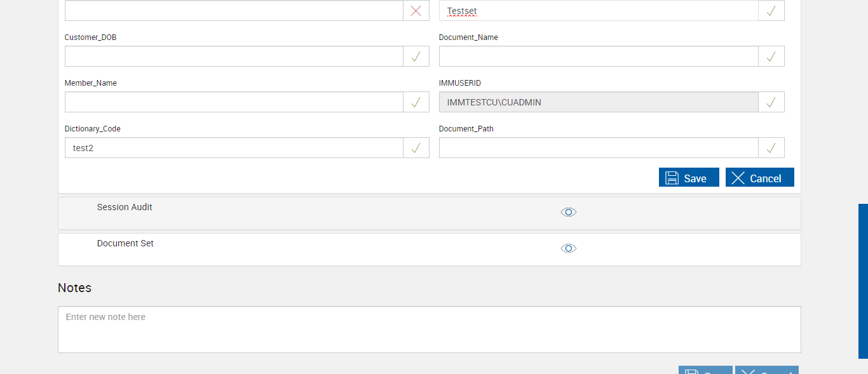
Task: Click the checkmark beside Member_Name field
Action: tap(416, 102)
